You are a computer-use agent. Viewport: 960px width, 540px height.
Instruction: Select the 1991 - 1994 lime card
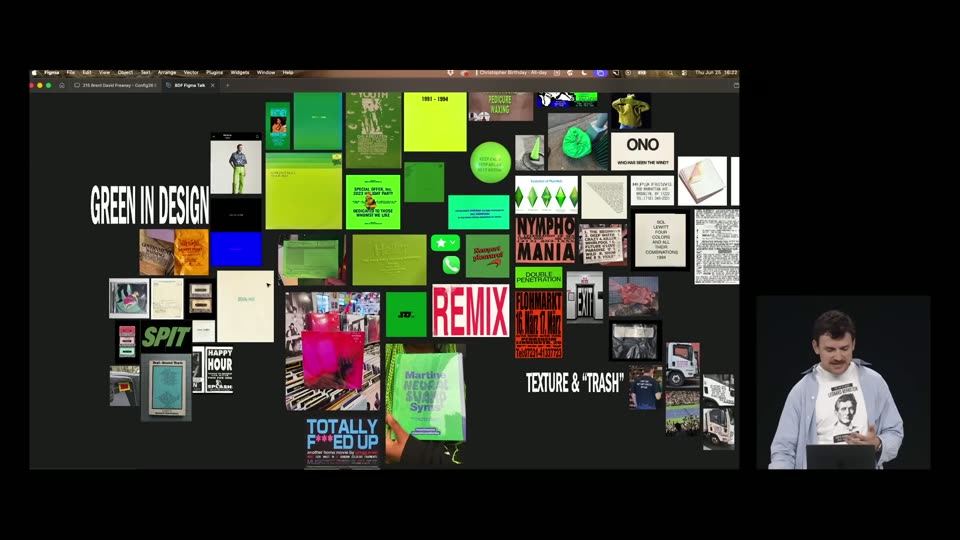click(435, 122)
